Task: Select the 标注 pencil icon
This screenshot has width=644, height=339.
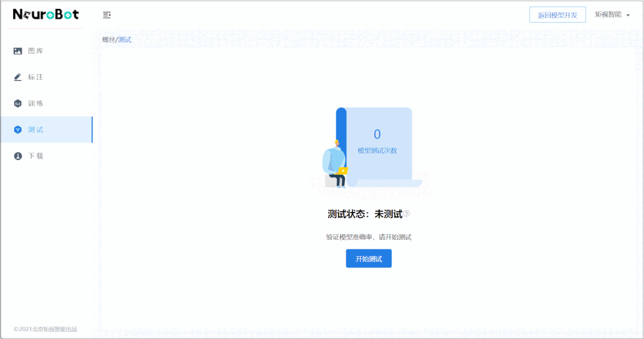Action: [x=18, y=78]
